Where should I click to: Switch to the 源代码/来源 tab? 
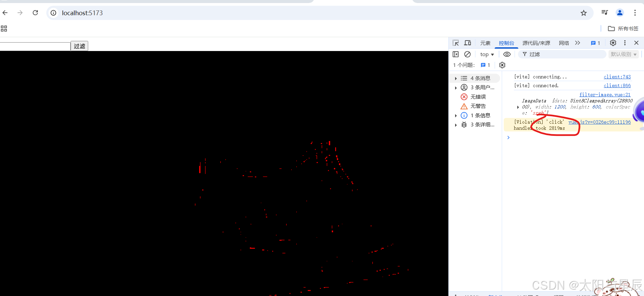(536, 43)
